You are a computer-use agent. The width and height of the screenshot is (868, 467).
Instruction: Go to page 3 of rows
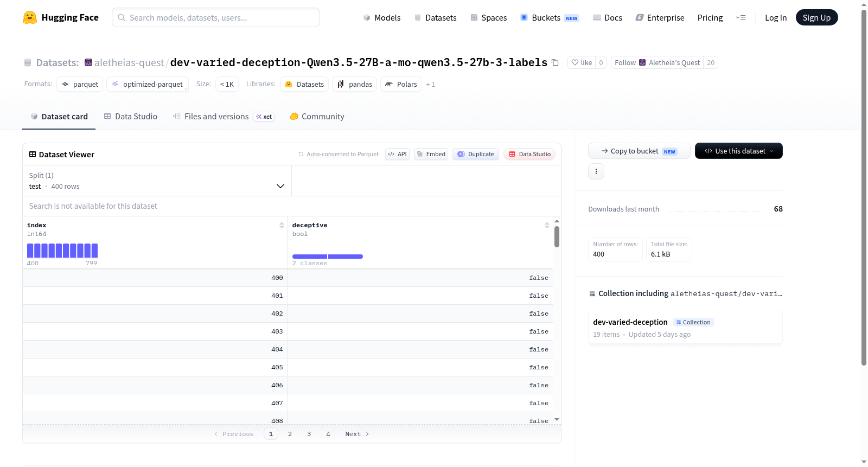309,434
